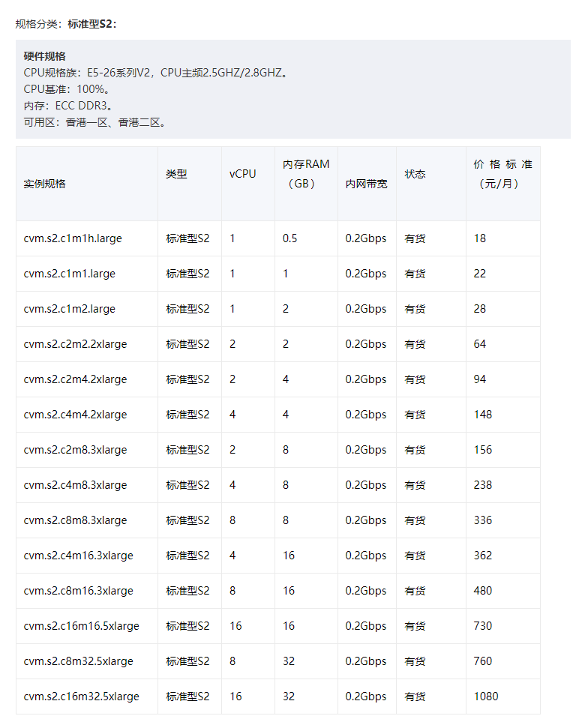585x728 pixels.
Task: Click price 156 for c2m8.3xlarge
Action: [483, 451]
